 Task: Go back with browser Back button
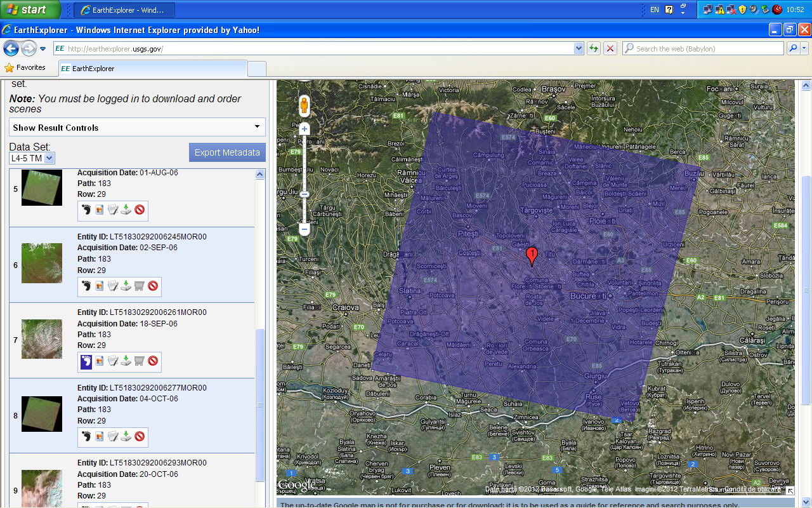11,48
